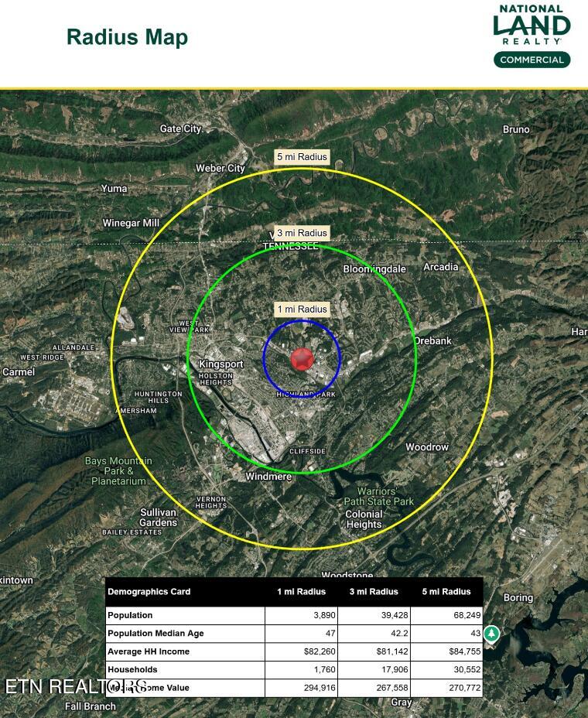
Task: Click the green tree park marker
Action: [491, 634]
